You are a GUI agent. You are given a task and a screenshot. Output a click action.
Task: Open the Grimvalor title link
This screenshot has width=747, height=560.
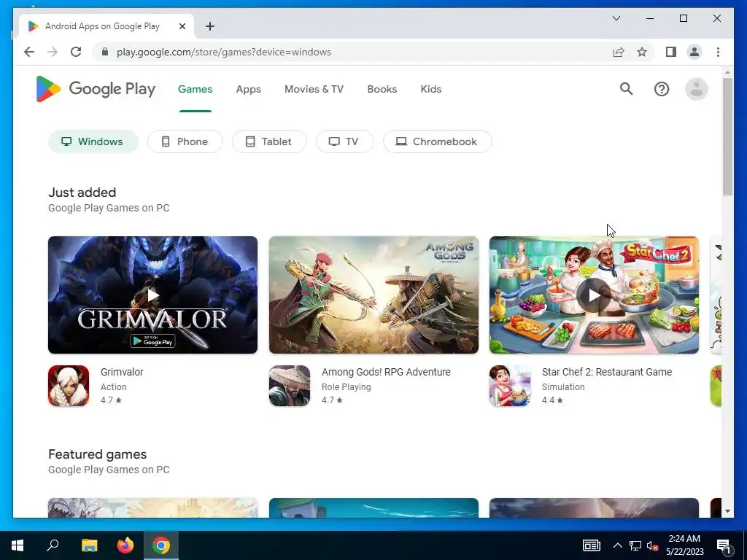(x=122, y=372)
